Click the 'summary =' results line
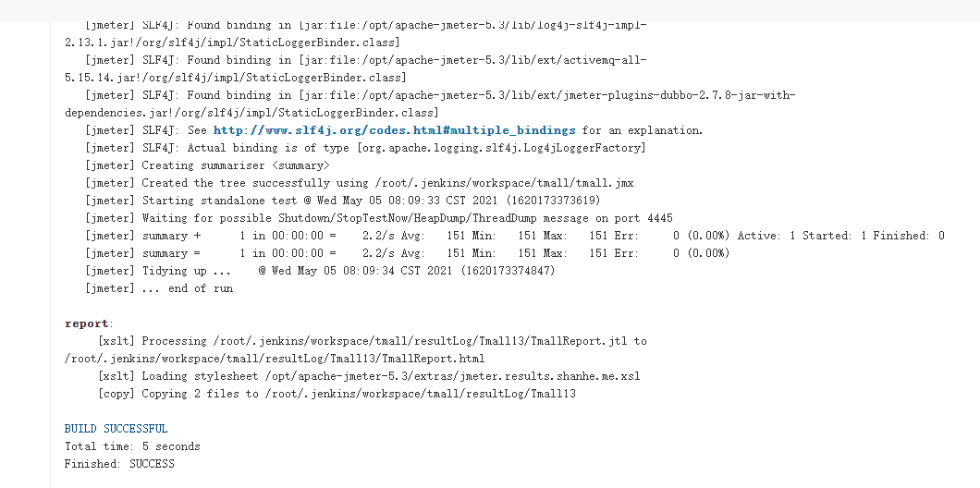The height and width of the screenshot is (488, 980). point(407,253)
